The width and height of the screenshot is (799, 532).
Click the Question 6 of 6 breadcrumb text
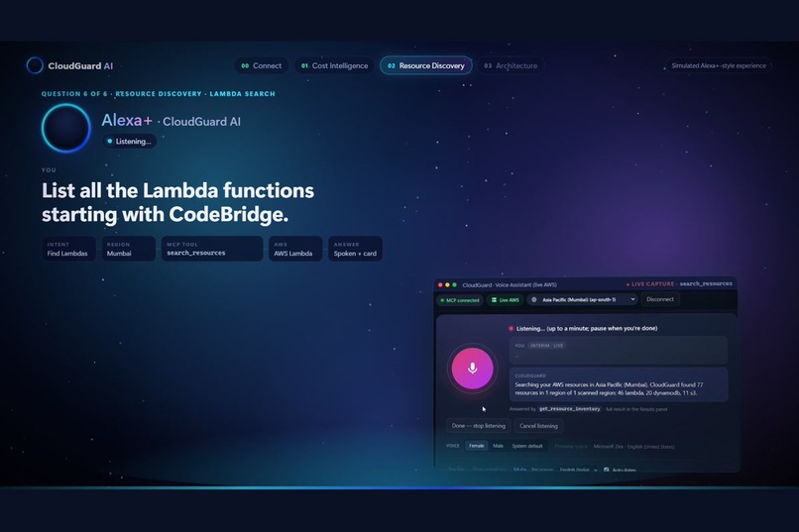click(158, 94)
